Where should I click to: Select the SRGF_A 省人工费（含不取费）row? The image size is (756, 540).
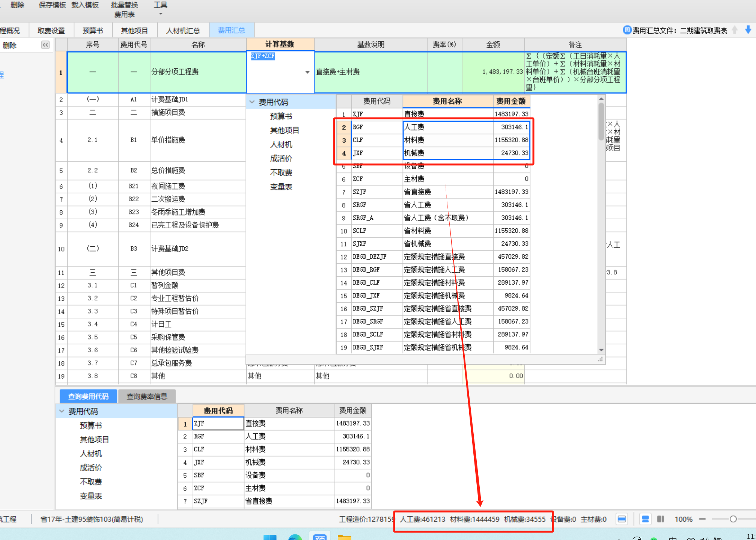(x=433, y=218)
